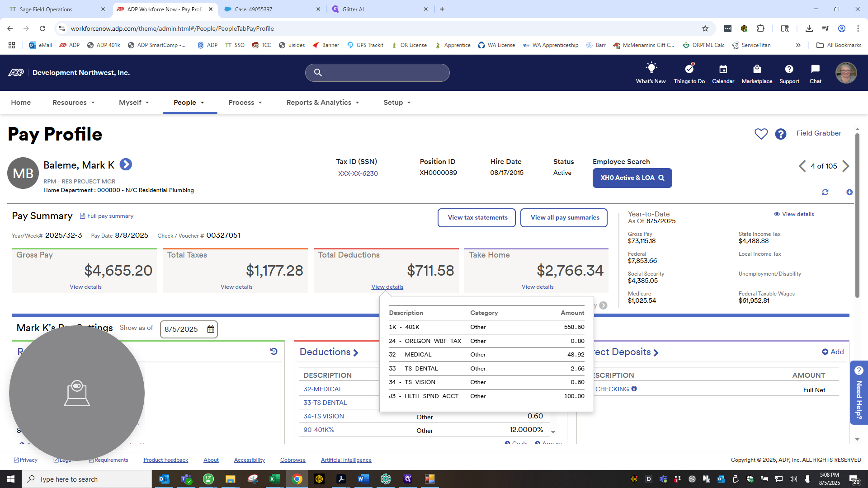Expand the Process menu

[x=245, y=103]
